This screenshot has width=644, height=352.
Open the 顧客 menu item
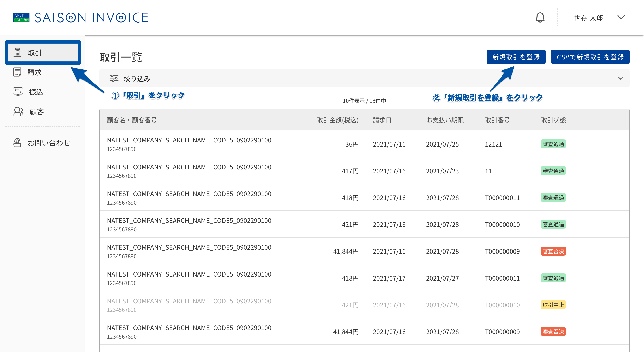(x=37, y=112)
